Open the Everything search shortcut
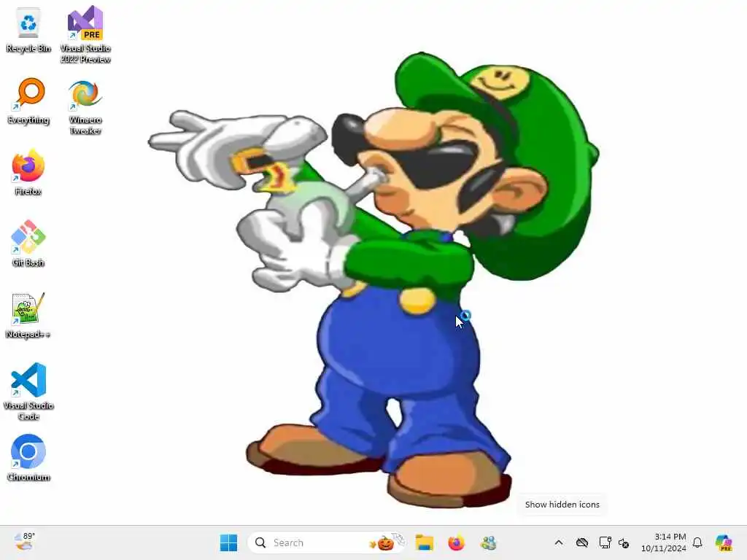The width and height of the screenshot is (747, 560). coord(28,101)
